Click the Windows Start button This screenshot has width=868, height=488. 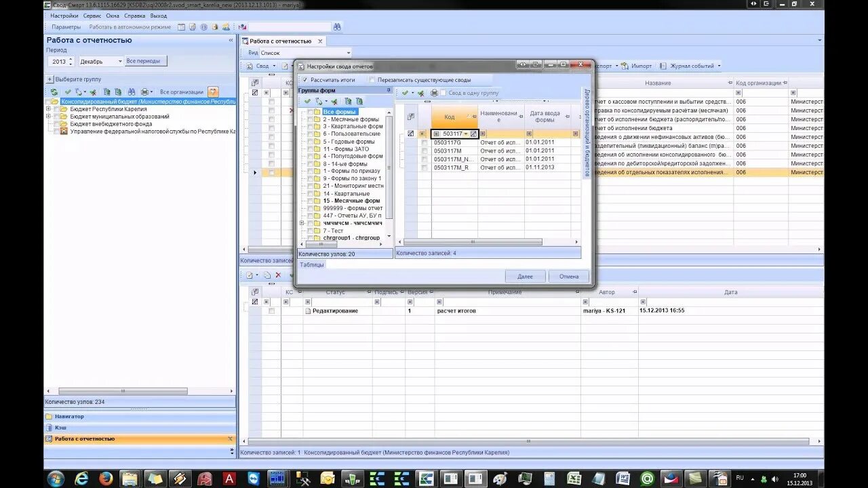[56, 479]
